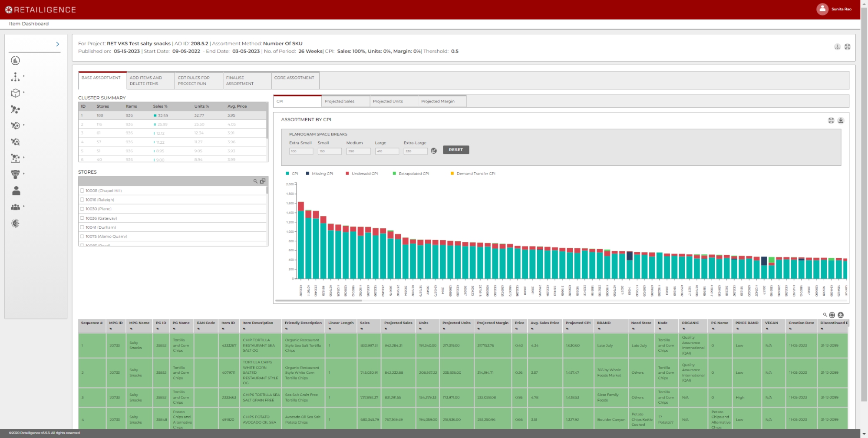Screen dimensions: 868x438
Task: Download the item table data
Action: (x=841, y=315)
